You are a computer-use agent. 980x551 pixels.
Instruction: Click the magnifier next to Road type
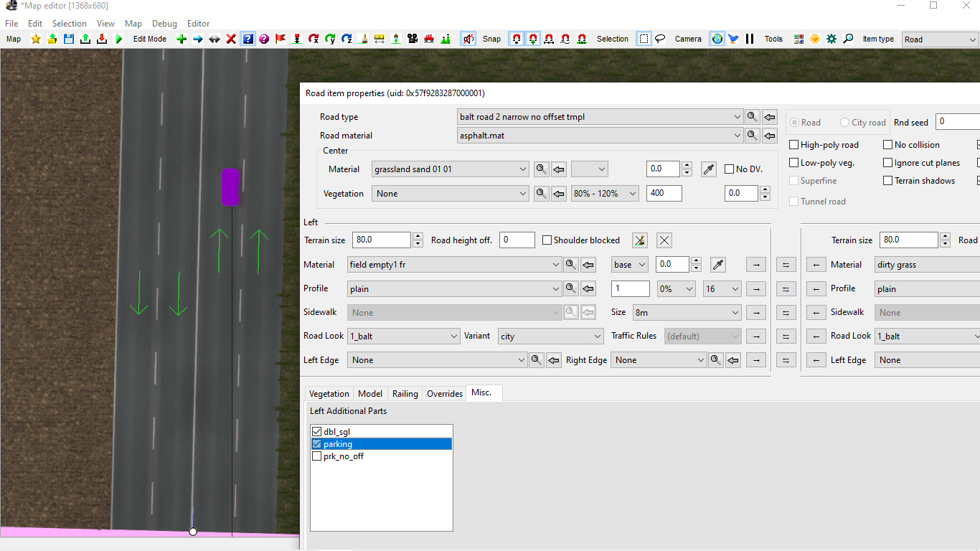point(752,116)
